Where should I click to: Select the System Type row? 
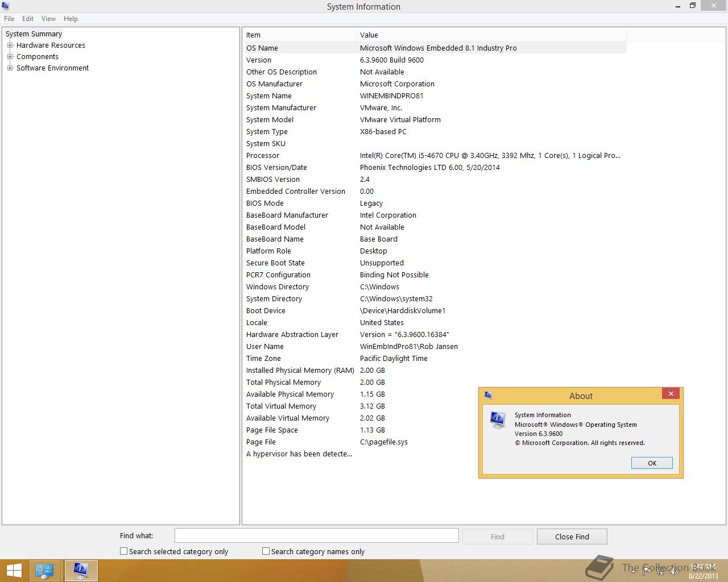click(435, 132)
